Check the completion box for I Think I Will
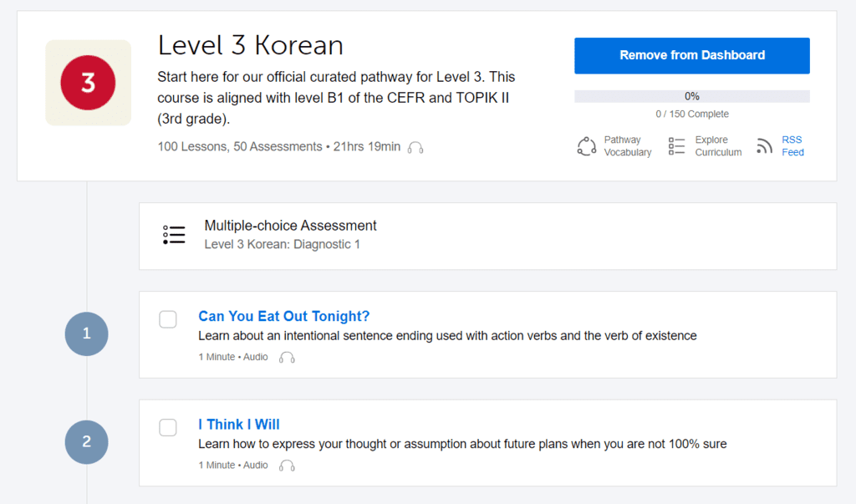Image resolution: width=856 pixels, height=504 pixels. pyautogui.click(x=167, y=427)
